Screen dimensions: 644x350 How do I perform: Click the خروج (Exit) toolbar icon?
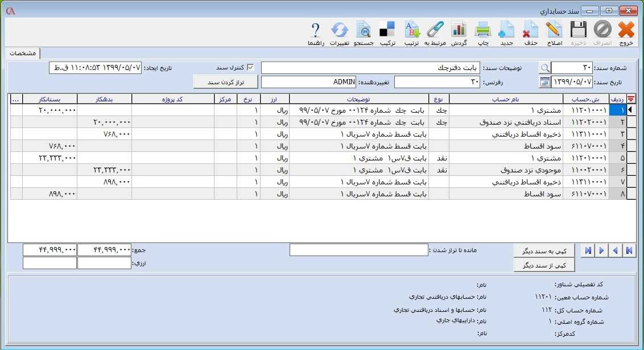[626, 30]
